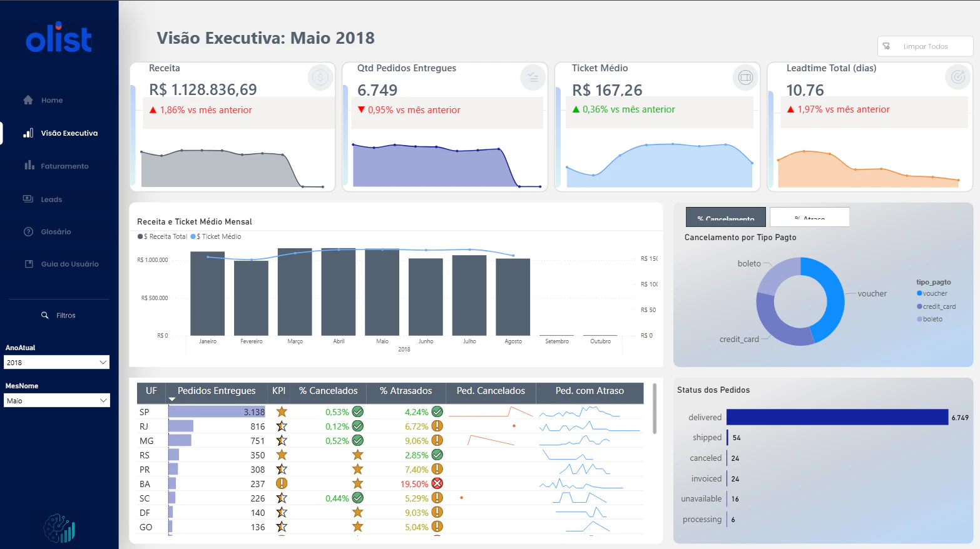The height and width of the screenshot is (549, 980).
Task: Click the Ped. com Atraso column header
Action: point(590,391)
